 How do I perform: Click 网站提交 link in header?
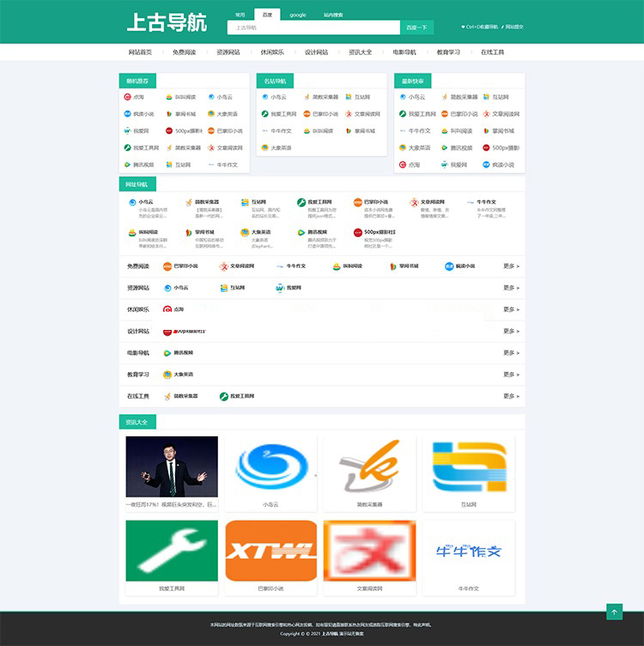pos(513,27)
